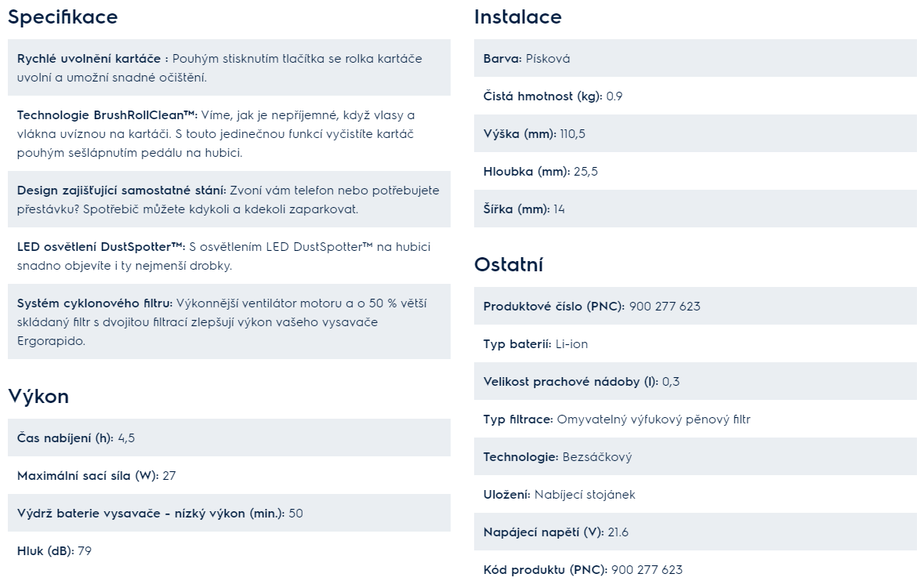
Task: Select the Typ baterií Li-ion row
Action: (x=695, y=344)
